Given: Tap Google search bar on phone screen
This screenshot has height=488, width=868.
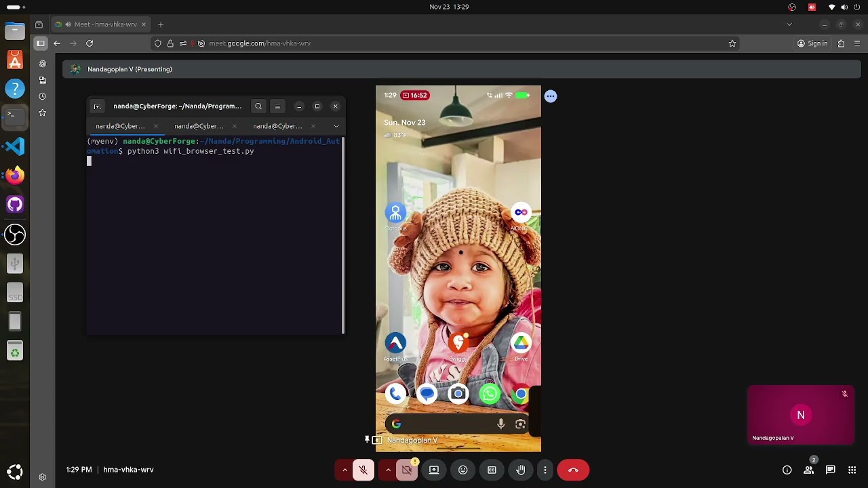Looking at the screenshot, I should pyautogui.click(x=458, y=424).
